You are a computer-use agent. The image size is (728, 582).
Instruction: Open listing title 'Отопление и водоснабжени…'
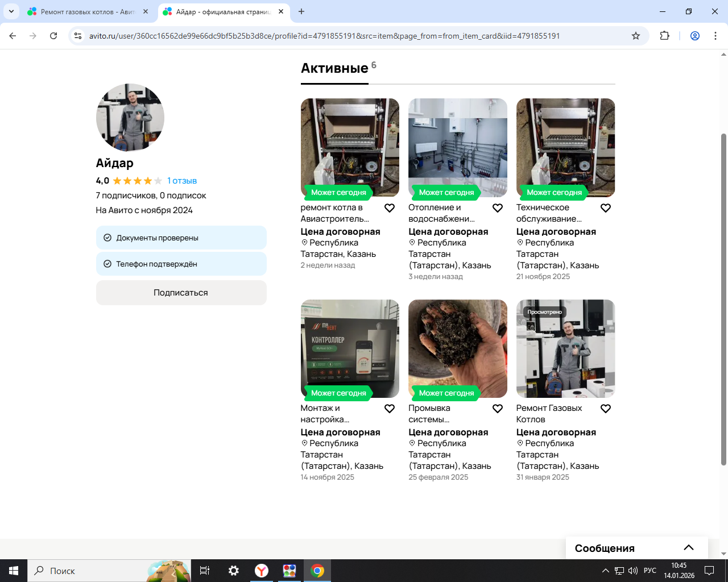pyautogui.click(x=442, y=213)
